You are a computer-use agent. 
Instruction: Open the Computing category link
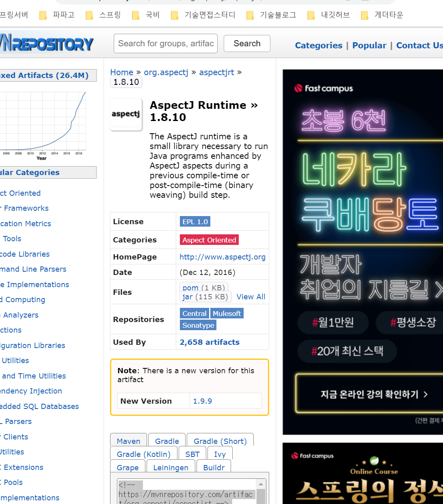point(24,300)
